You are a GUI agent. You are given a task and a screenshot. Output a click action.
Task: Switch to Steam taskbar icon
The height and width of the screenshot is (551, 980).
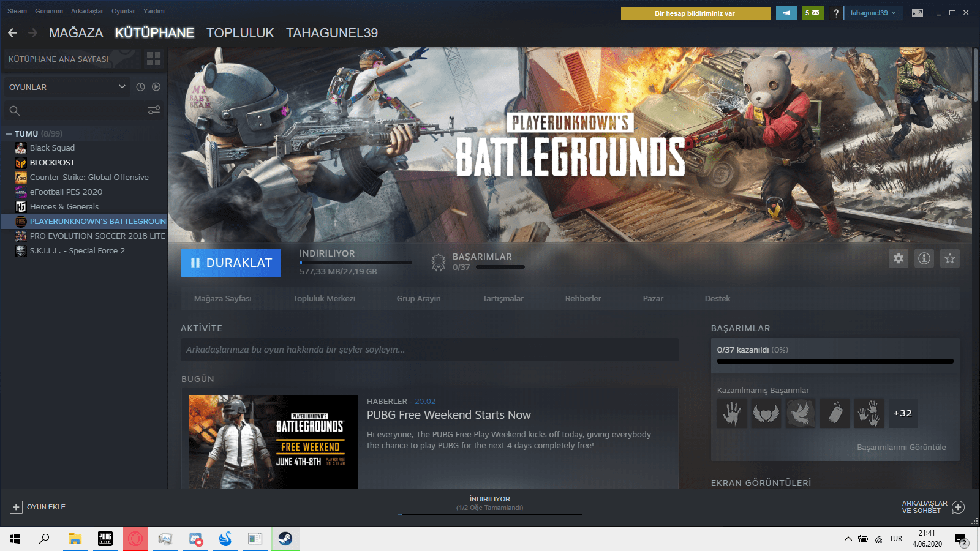click(x=285, y=539)
